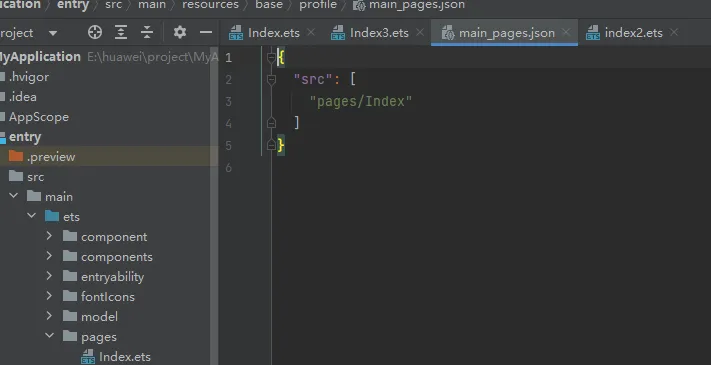Click the Expand All toolbar icon
This screenshot has width=711, height=365.
point(121,32)
